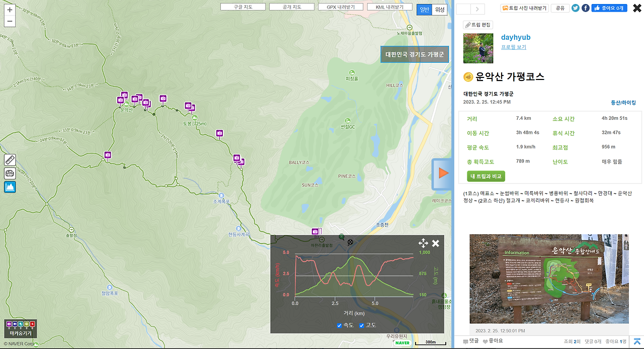This screenshot has width=644, height=349.
Task: Click GPX 내려받기 download button
Action: [x=341, y=7]
